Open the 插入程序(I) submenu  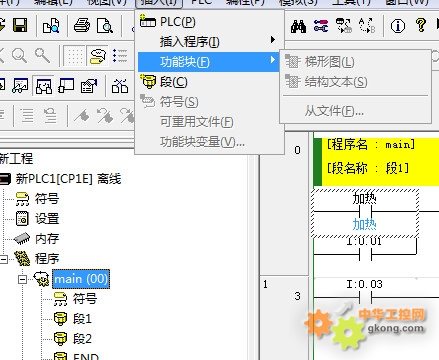(x=209, y=42)
